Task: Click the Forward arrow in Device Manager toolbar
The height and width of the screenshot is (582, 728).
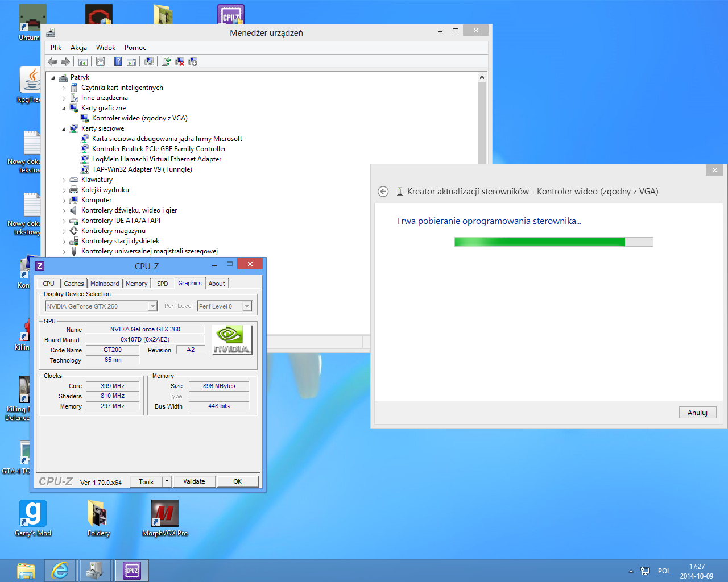Action: tap(65, 61)
